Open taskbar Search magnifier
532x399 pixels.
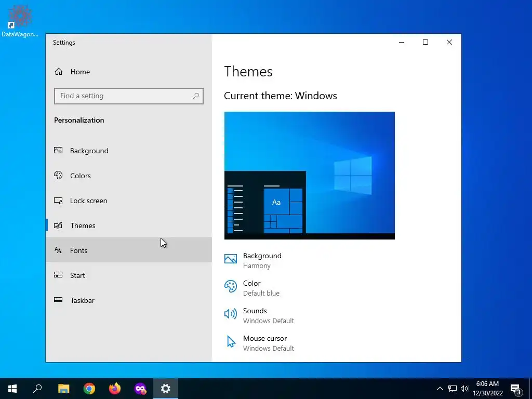37,389
